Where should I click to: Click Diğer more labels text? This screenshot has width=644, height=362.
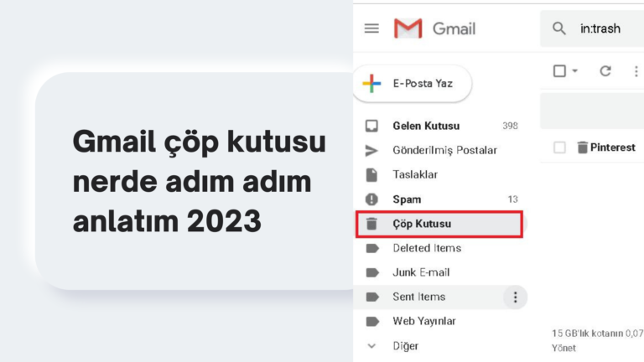pyautogui.click(x=405, y=346)
